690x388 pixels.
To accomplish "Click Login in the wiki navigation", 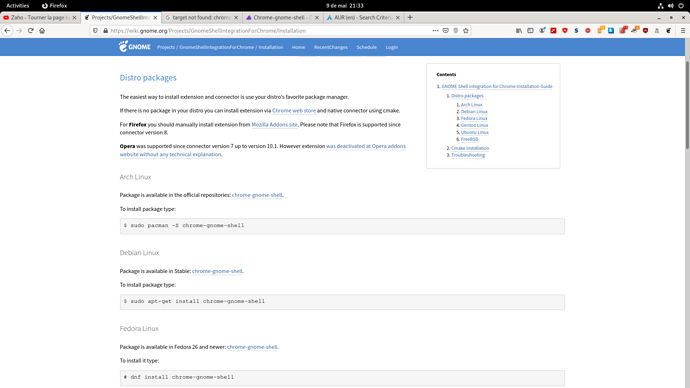I will (x=392, y=47).
